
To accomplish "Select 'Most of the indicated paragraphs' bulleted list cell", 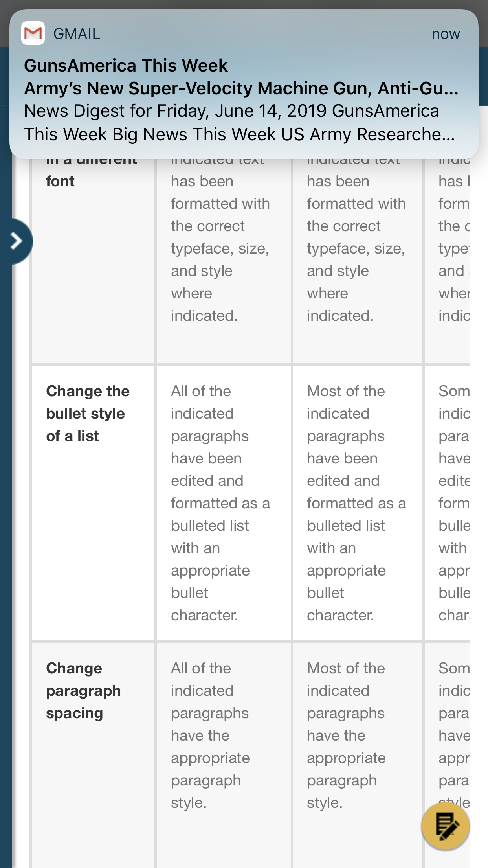I will (x=358, y=503).
